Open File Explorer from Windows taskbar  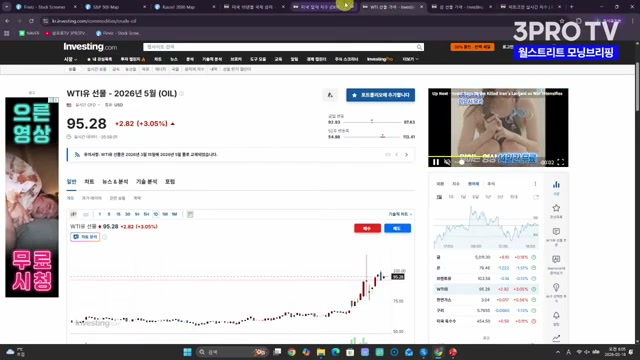(x=321, y=352)
